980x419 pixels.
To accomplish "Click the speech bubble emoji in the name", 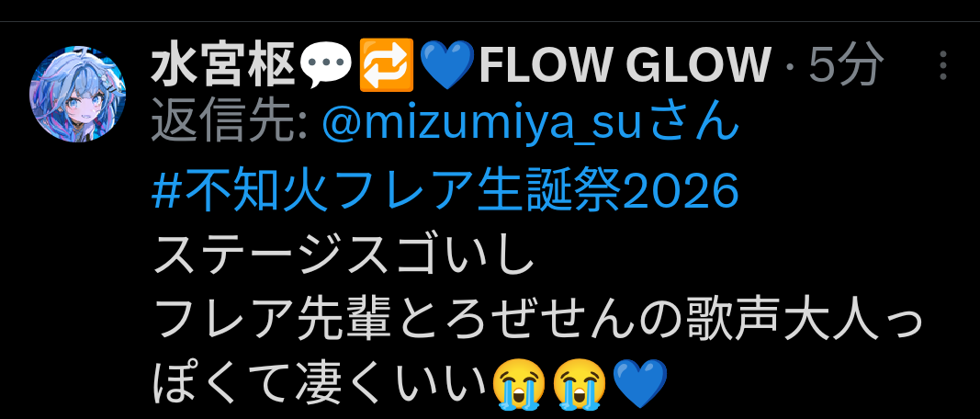I will tap(326, 65).
